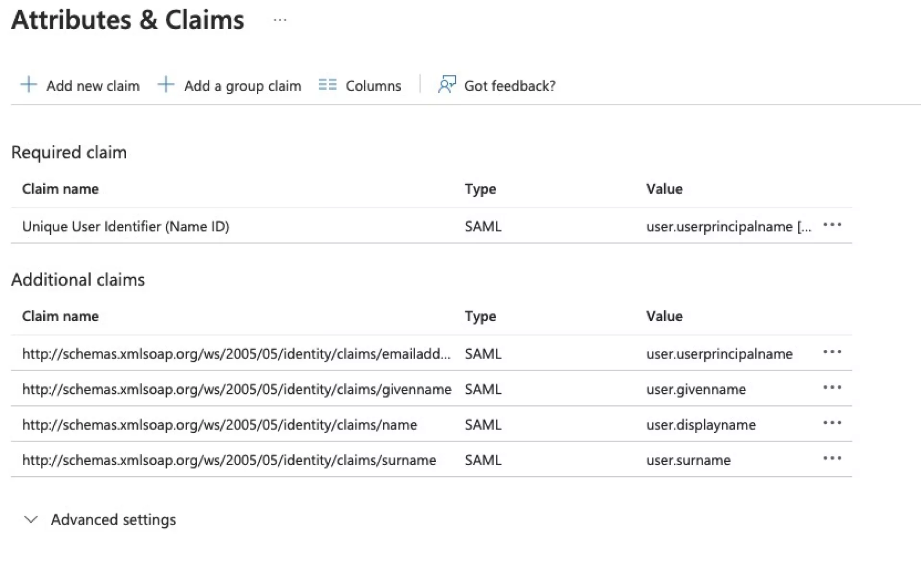
Task: Open the Unique User Identifier (Name ID) claim
Action: pos(126,226)
